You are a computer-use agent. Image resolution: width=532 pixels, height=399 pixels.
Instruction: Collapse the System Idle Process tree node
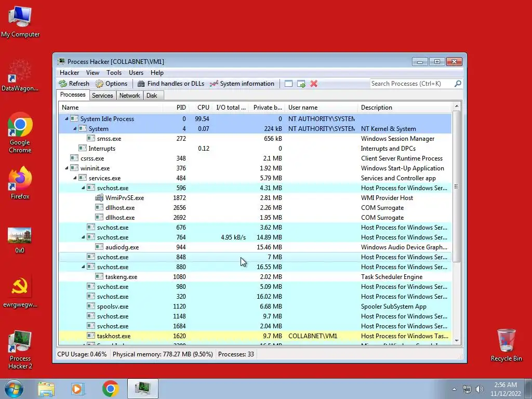(x=66, y=119)
